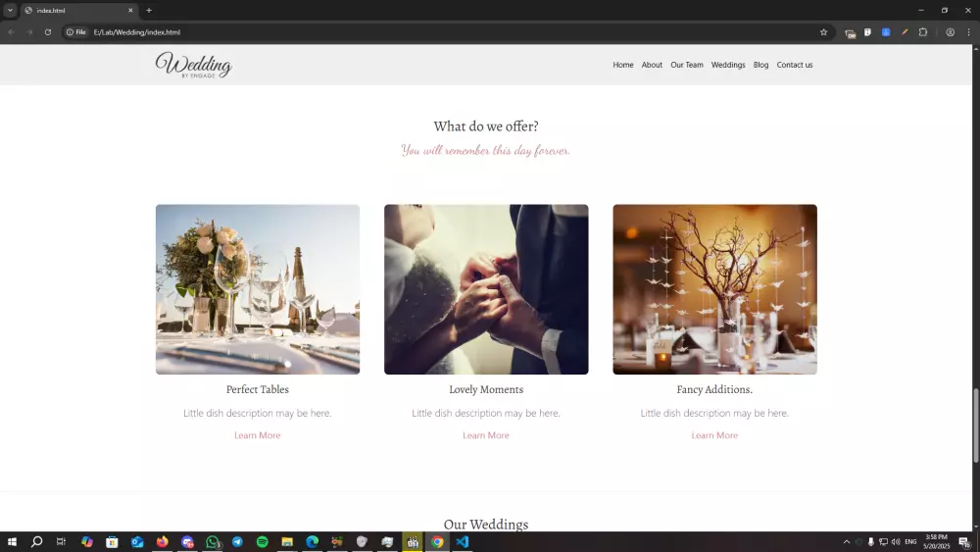
Task: Click the table glasses and flowers photo
Action: (x=258, y=289)
